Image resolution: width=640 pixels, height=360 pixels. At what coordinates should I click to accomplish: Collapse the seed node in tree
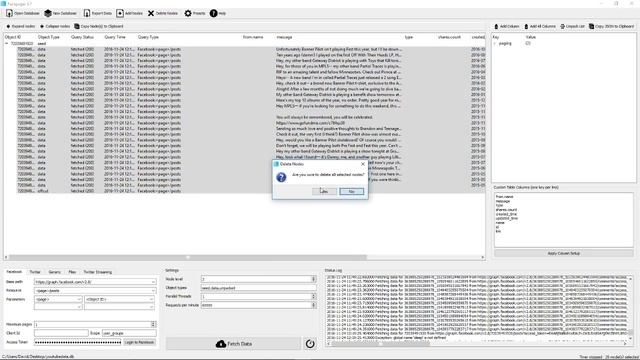coord(7,43)
